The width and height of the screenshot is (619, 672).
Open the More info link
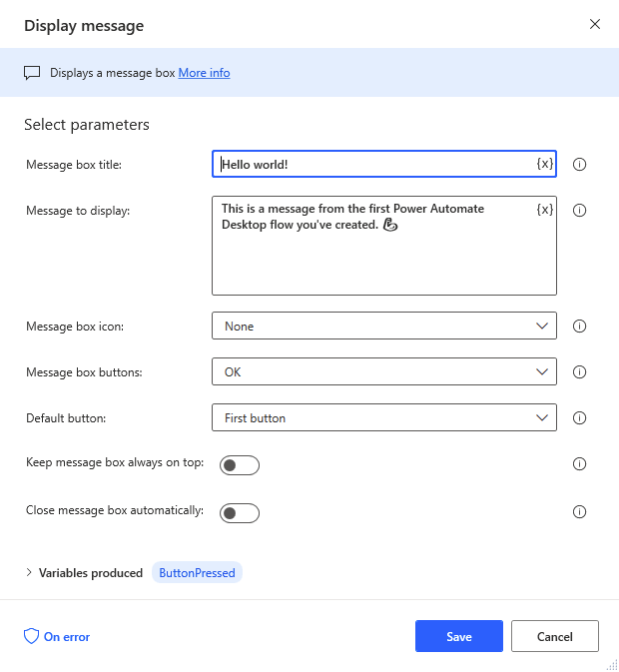204,73
